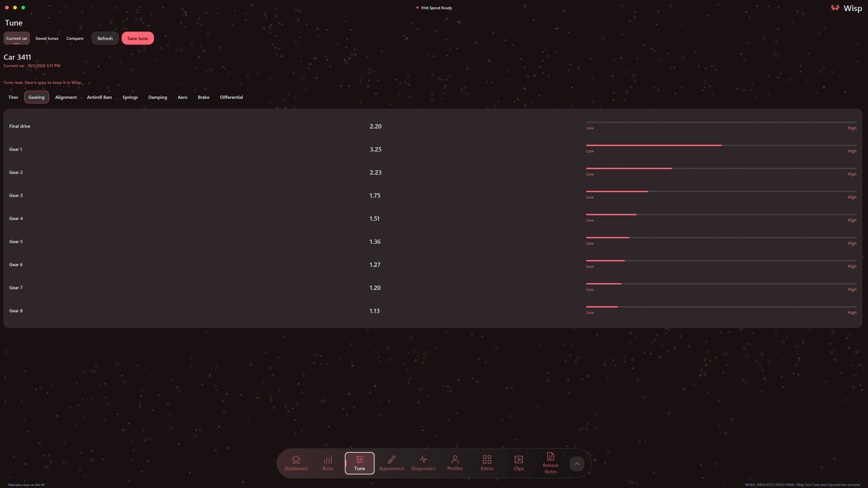Viewport: 868px width, 488px height.
Task: Select the Tune sliders icon
Action: point(360,459)
